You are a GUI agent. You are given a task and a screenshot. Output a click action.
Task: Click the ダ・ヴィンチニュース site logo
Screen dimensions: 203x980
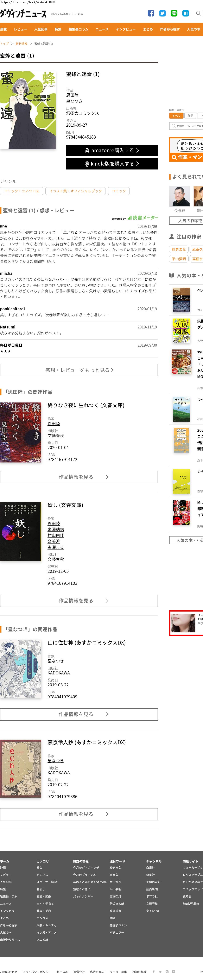coord(23,14)
